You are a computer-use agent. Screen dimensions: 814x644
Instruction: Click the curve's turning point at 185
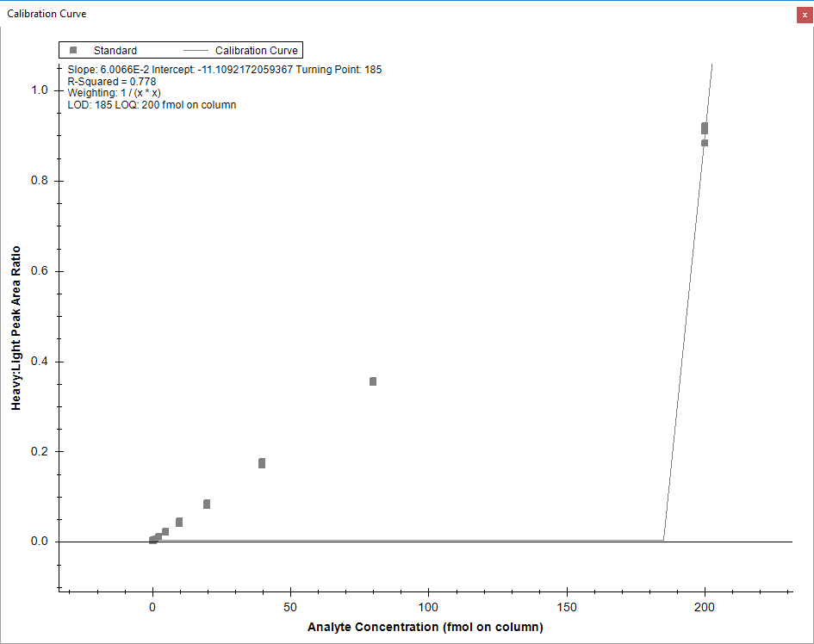[x=663, y=541]
